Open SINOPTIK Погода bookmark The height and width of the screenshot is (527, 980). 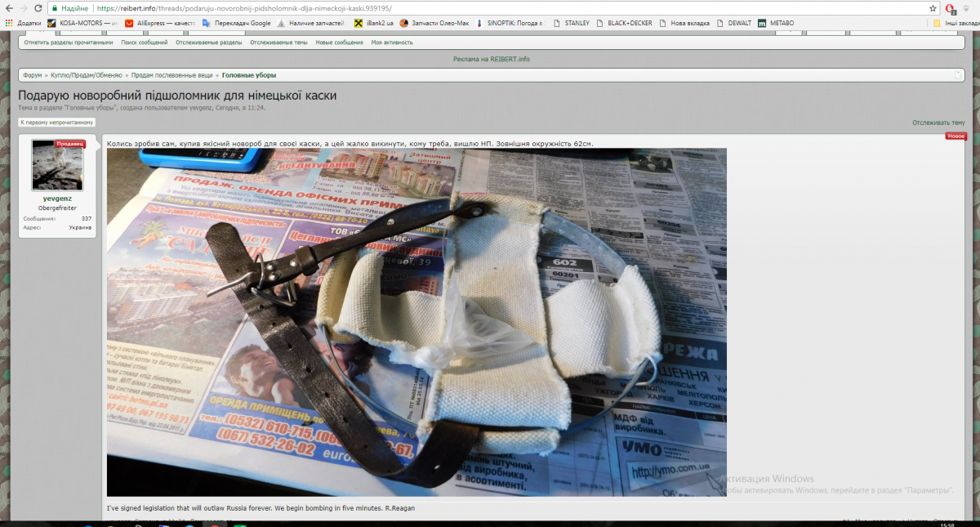point(510,23)
